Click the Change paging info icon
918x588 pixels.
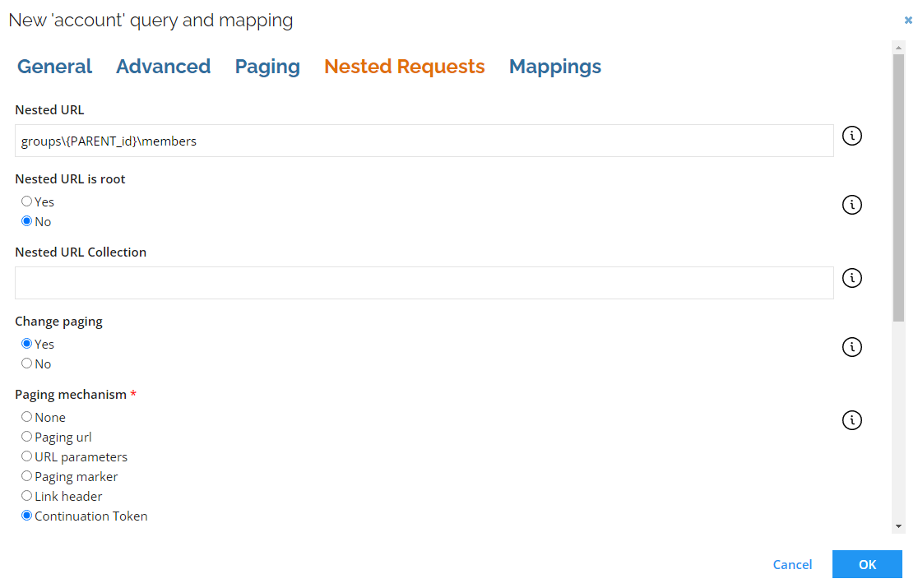point(852,347)
